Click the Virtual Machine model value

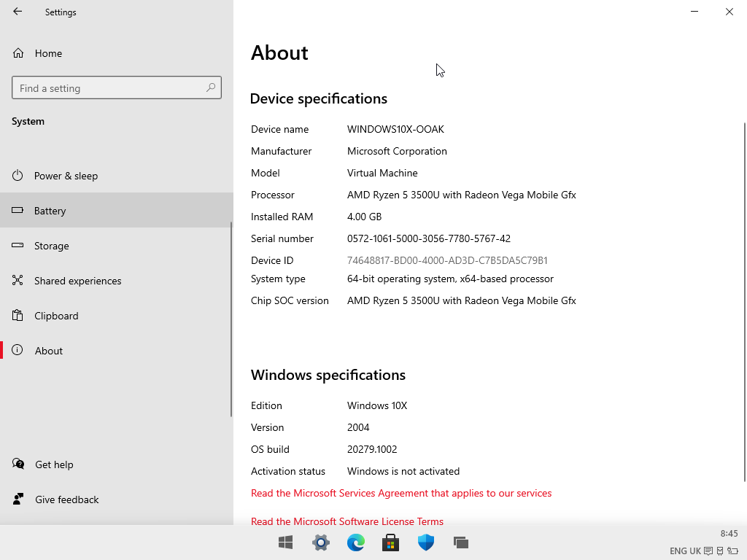(x=382, y=174)
